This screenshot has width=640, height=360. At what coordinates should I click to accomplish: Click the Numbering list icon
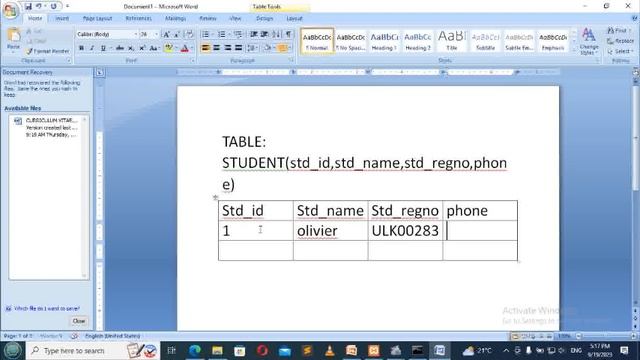click(x=222, y=35)
